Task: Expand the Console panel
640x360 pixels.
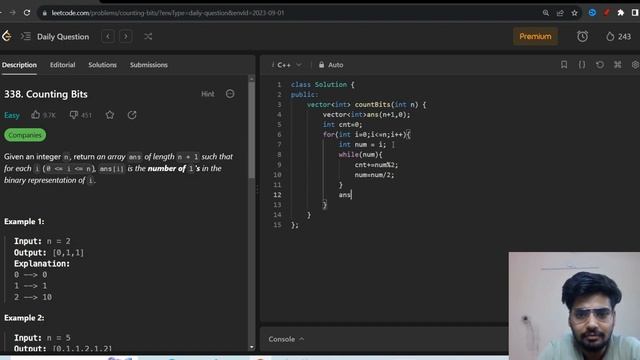Action: pos(286,339)
